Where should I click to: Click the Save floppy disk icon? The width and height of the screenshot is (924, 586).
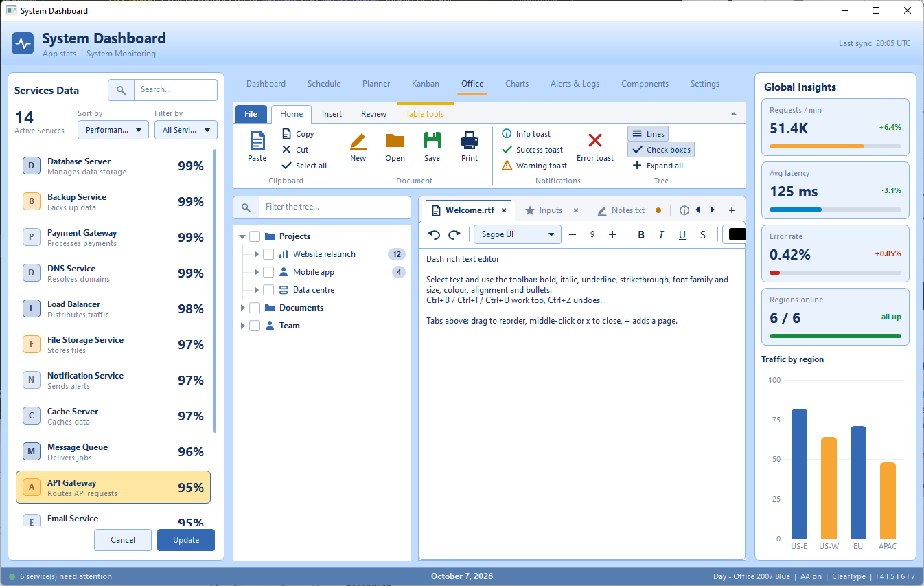[x=432, y=140]
